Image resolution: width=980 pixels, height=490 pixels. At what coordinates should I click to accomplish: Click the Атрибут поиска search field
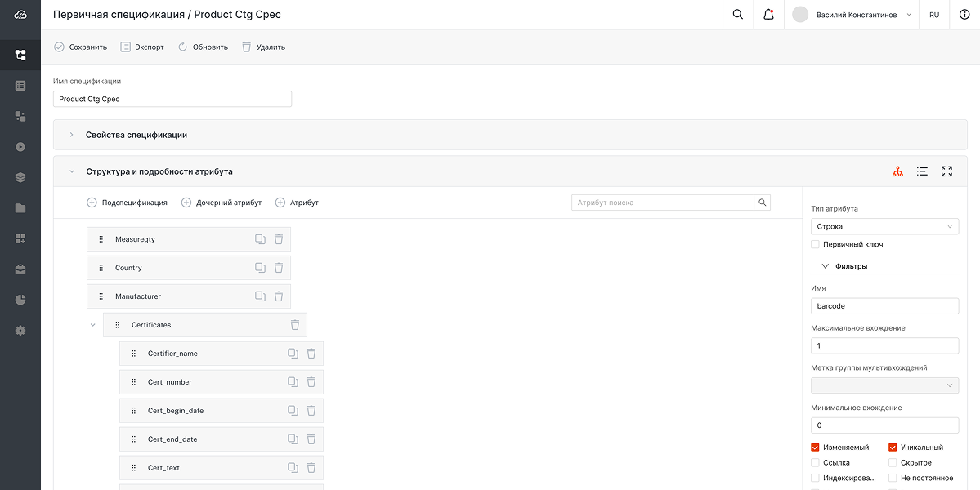(x=662, y=203)
